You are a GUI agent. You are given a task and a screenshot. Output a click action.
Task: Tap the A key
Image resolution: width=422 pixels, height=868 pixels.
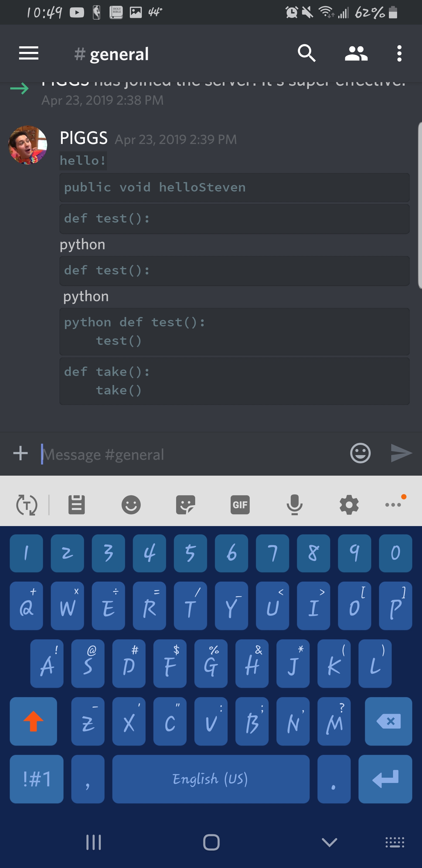click(47, 664)
